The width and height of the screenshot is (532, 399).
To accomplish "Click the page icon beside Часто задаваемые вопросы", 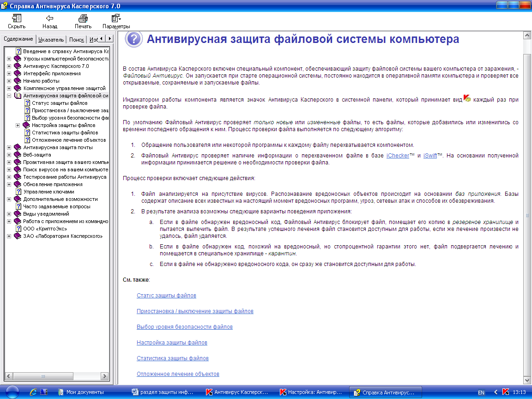I will click(x=18, y=206).
